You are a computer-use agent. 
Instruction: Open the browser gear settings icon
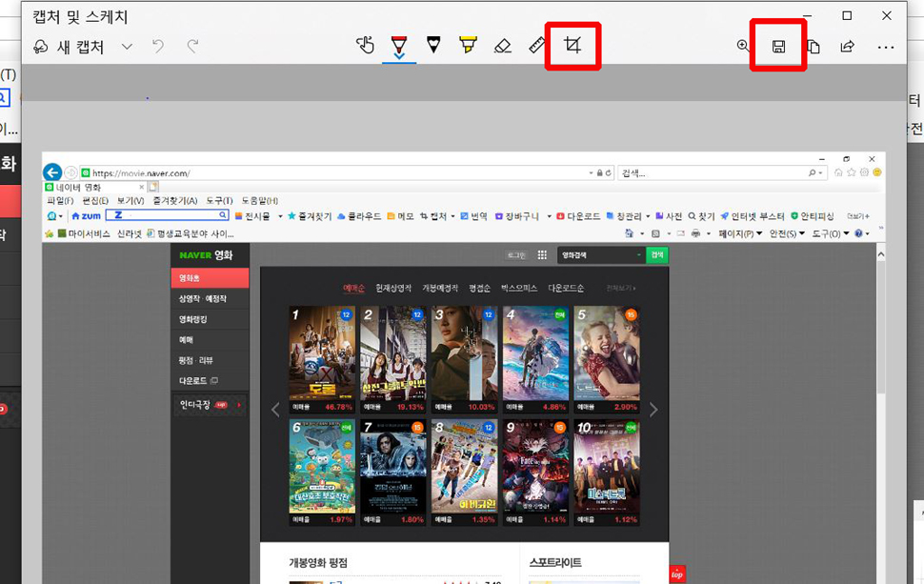[865, 172]
